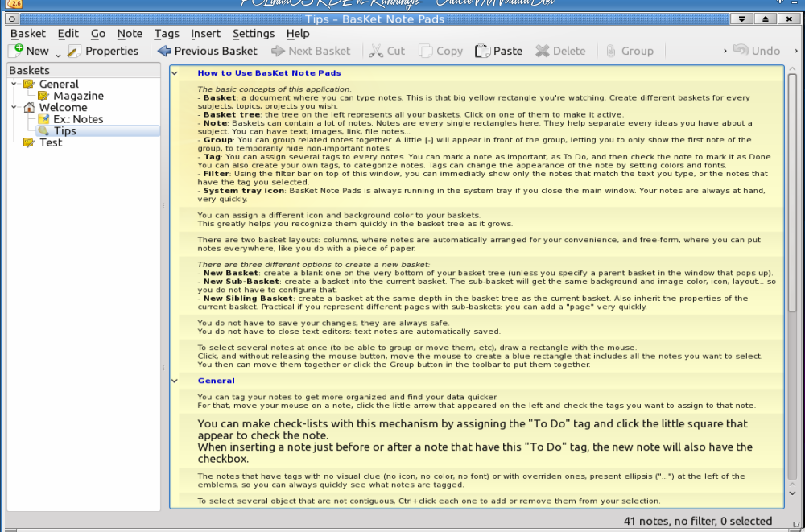The width and height of the screenshot is (805, 532).
Task: Click the Copy toolbar button
Action: [440, 51]
